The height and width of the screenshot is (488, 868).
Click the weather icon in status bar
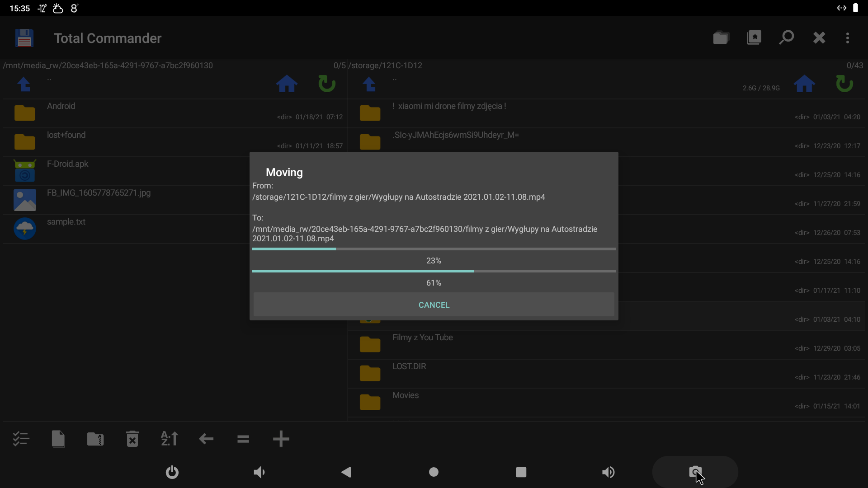click(x=58, y=8)
